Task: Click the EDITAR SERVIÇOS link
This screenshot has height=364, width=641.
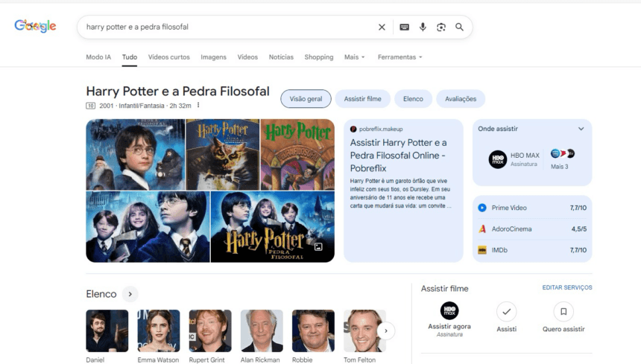Action: click(567, 287)
